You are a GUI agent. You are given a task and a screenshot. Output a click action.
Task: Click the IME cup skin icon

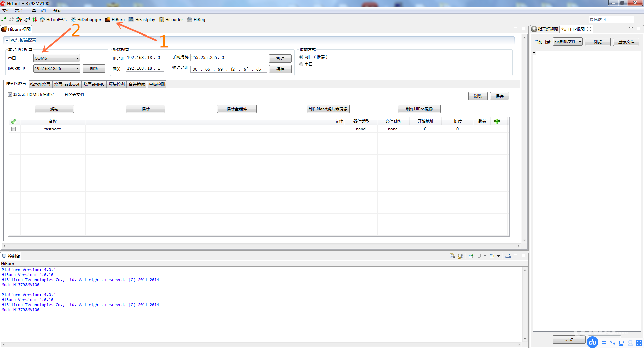pyautogui.click(x=621, y=343)
